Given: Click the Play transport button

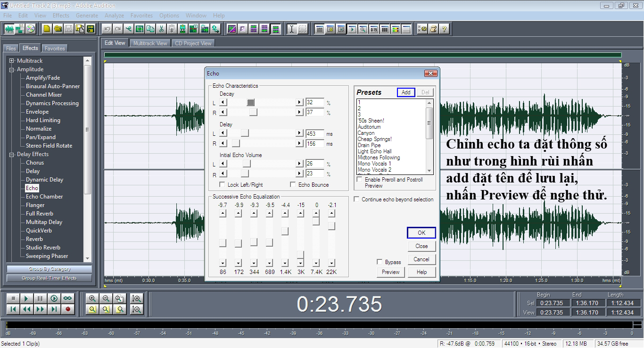Looking at the screenshot, I should pos(26,298).
